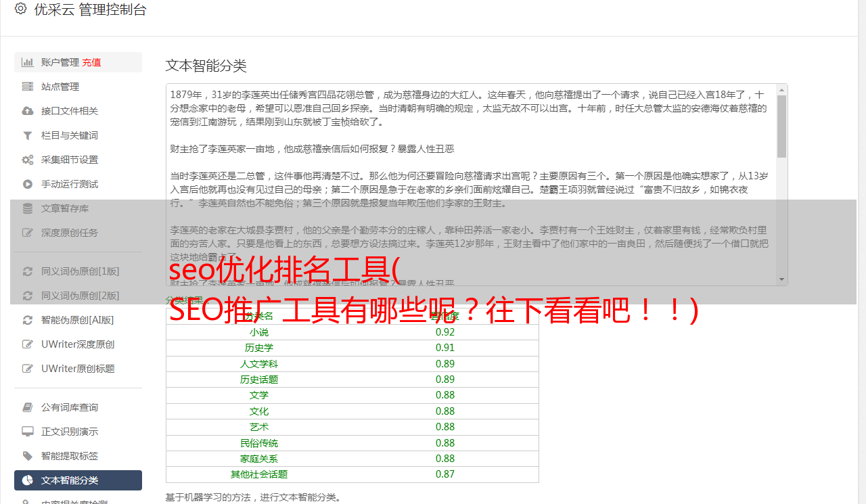The height and width of the screenshot is (504, 866).
Task: Click the 文本智能分类 page heading
Action: pos(206,66)
